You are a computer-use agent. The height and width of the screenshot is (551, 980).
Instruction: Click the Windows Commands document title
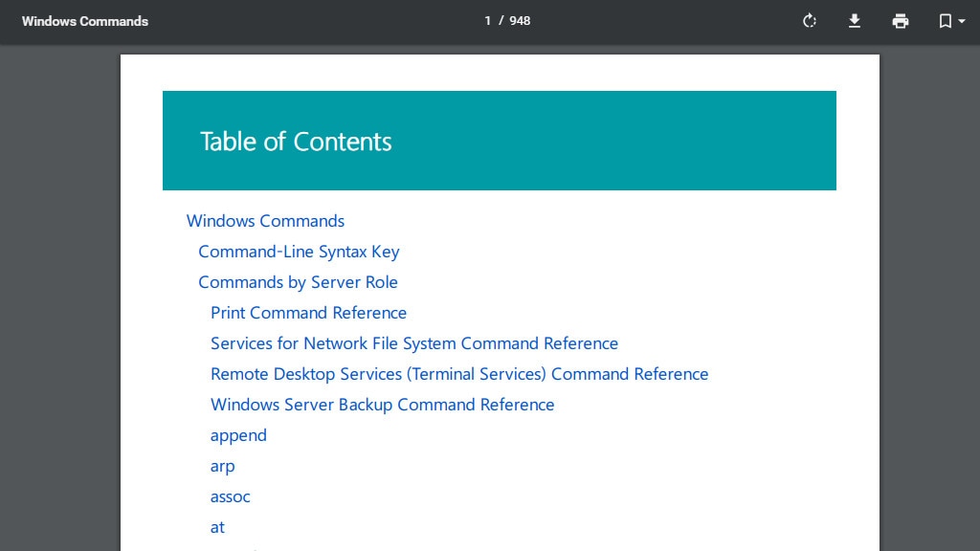click(x=85, y=21)
